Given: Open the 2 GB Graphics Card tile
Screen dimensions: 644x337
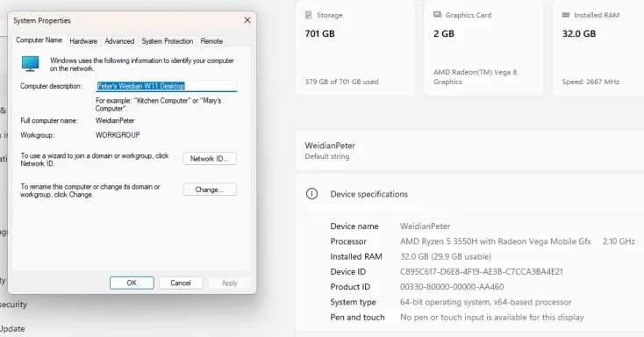Looking at the screenshot, I should (483, 47).
